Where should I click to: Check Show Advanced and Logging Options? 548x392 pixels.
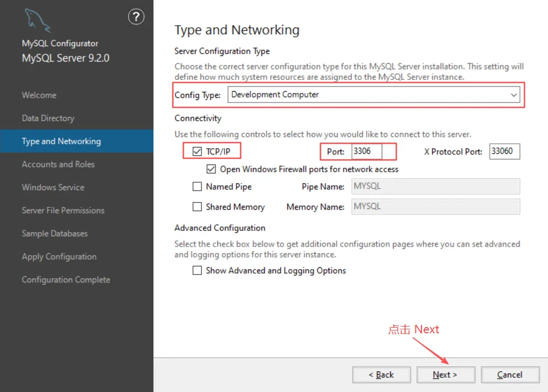click(197, 271)
